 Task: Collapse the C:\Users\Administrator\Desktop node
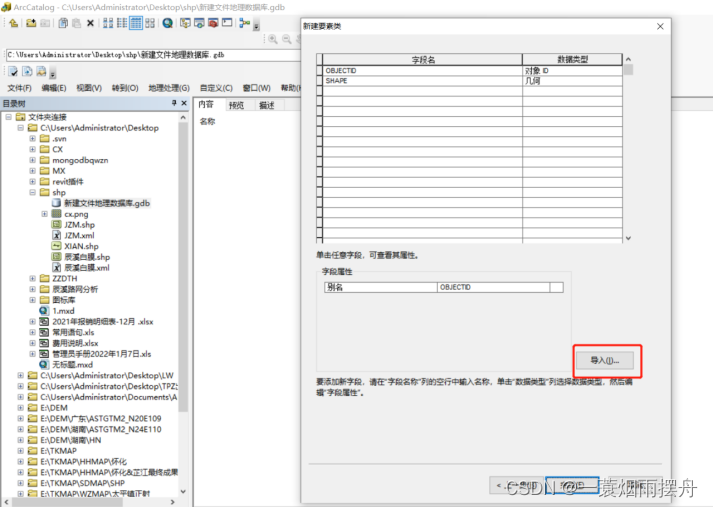pos(20,128)
